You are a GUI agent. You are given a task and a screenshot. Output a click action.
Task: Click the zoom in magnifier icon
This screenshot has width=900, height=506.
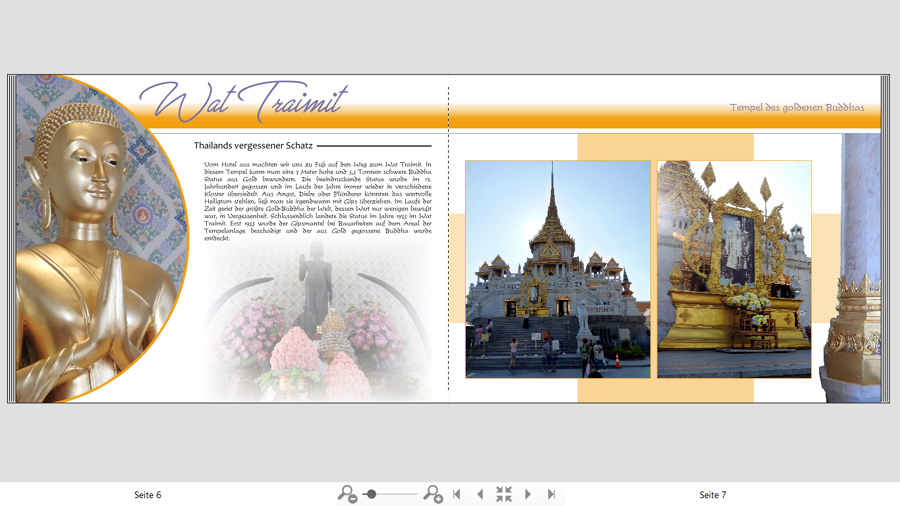pos(433,494)
